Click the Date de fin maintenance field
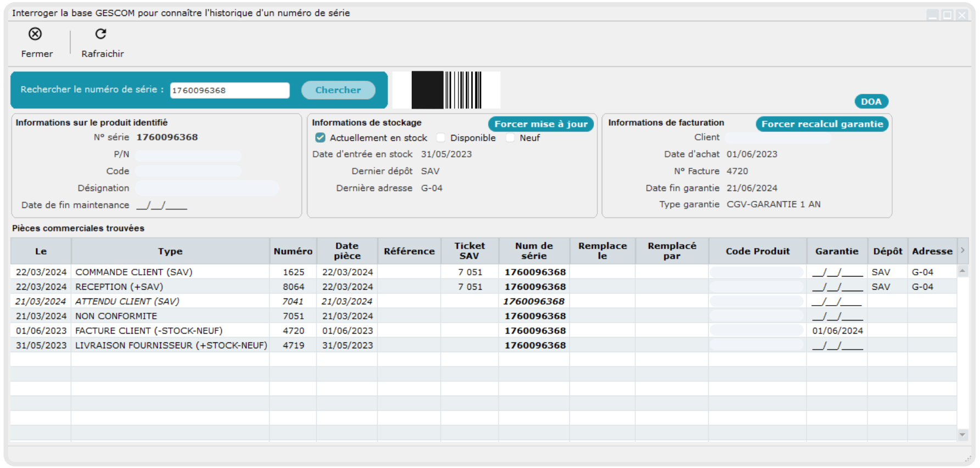 click(162, 205)
